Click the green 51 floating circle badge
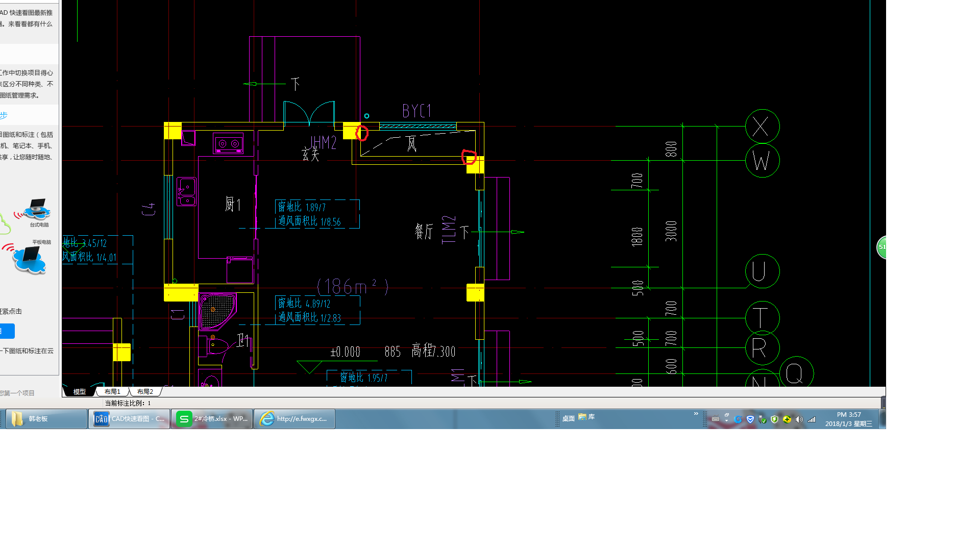The height and width of the screenshot is (551, 980). click(881, 247)
